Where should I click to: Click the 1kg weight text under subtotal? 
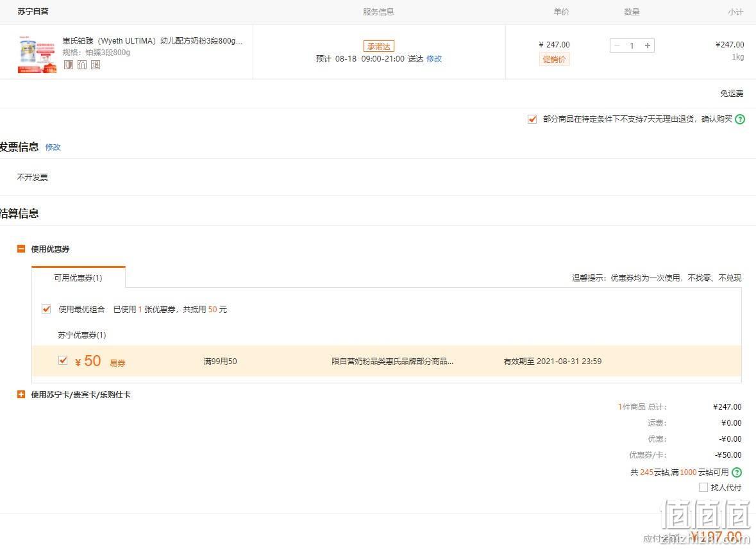737,56
